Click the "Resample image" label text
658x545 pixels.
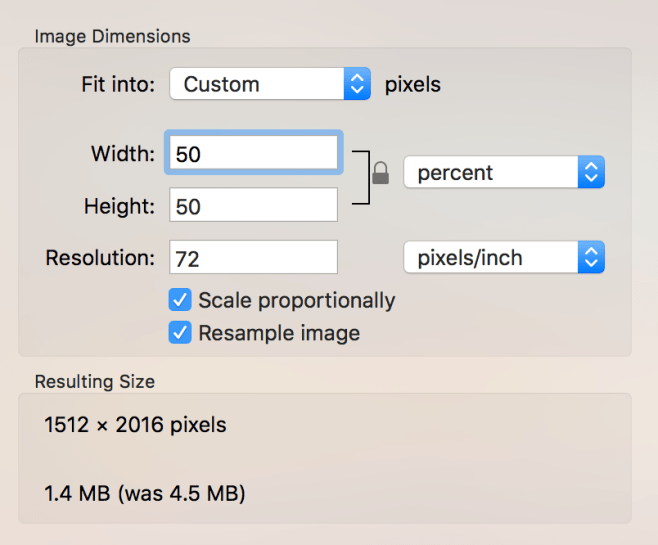[279, 333]
